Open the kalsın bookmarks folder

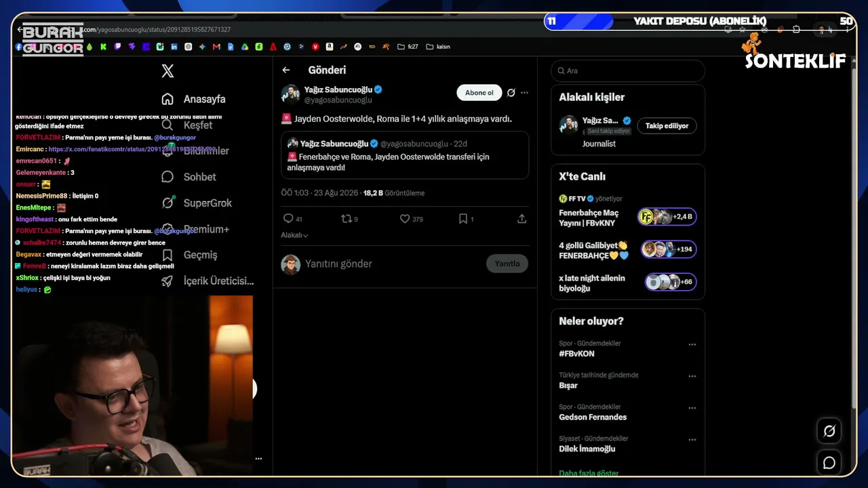438,47
